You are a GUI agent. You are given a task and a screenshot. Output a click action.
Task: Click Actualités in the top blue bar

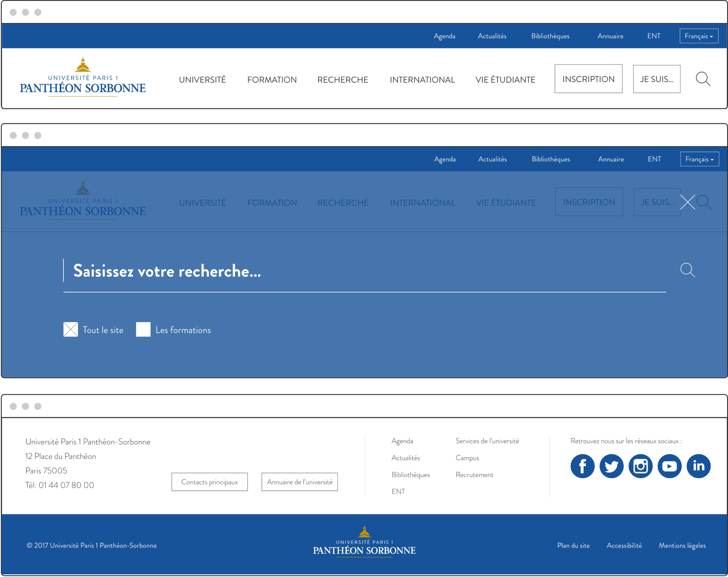click(x=492, y=36)
